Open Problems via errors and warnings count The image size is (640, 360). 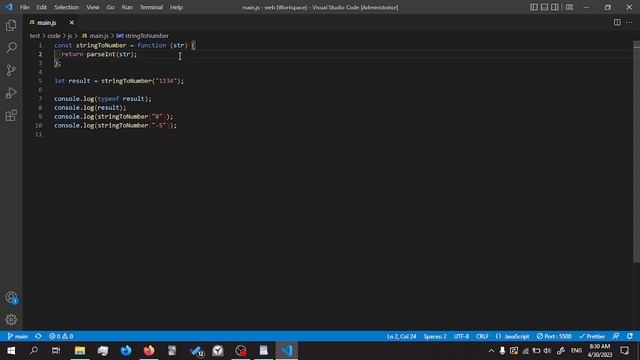pyautogui.click(x=61, y=336)
